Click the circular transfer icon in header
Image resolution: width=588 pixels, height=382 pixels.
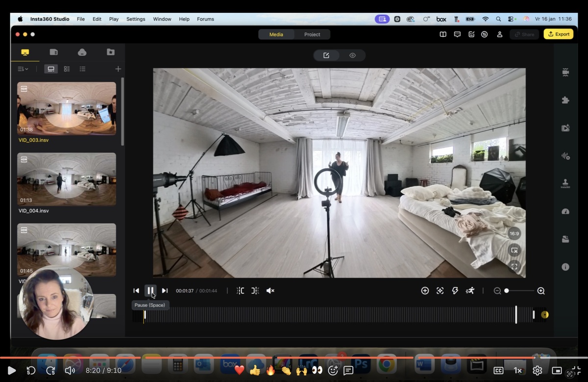click(484, 34)
